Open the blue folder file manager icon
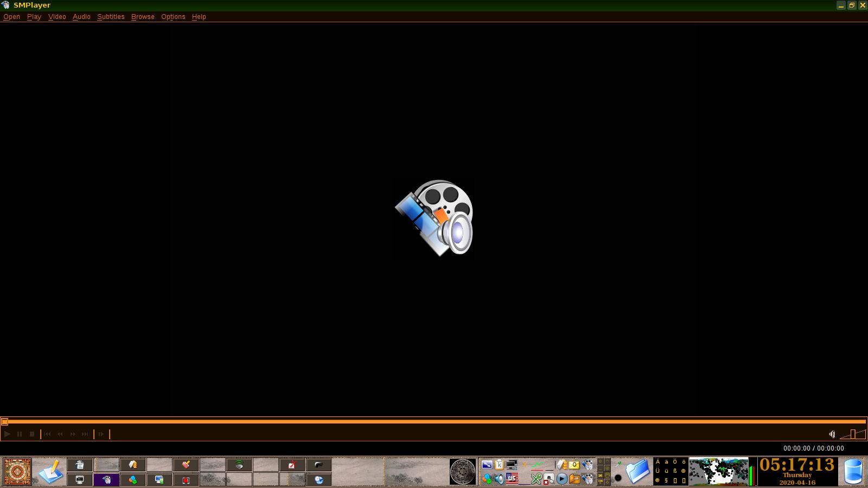868x488 pixels. tap(637, 472)
